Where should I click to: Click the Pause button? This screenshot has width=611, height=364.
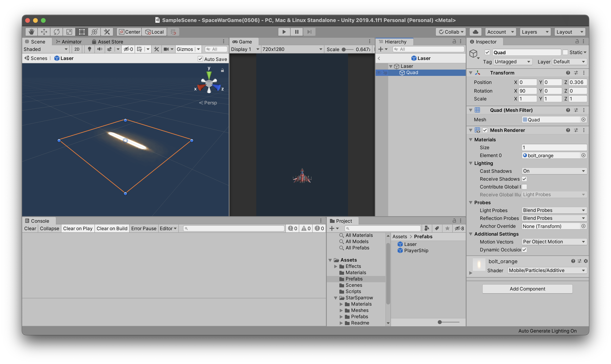coord(297,32)
